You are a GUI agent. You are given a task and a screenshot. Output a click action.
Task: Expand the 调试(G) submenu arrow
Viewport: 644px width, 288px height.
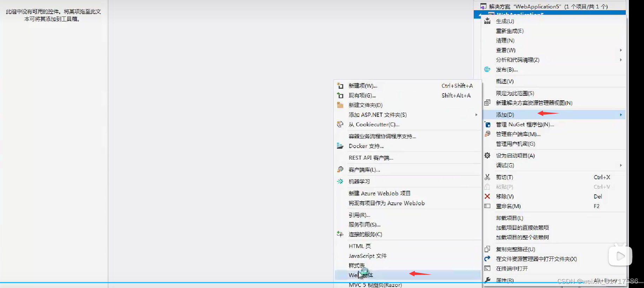point(621,165)
